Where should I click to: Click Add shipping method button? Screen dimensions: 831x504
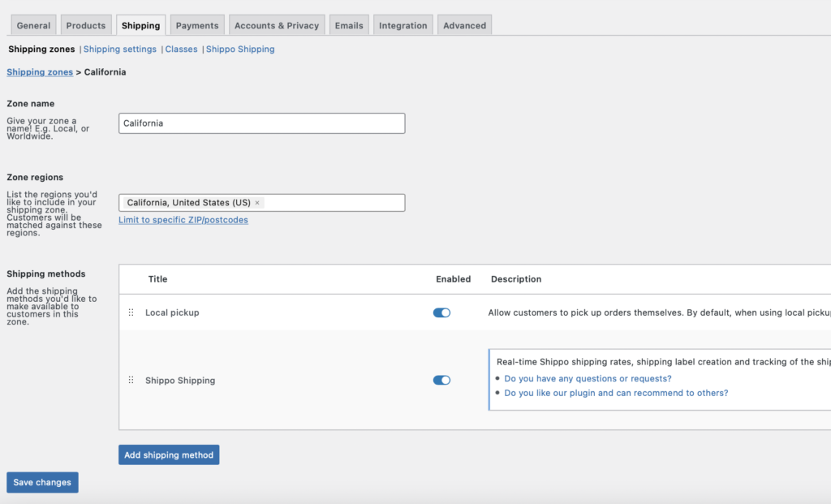[x=169, y=455]
